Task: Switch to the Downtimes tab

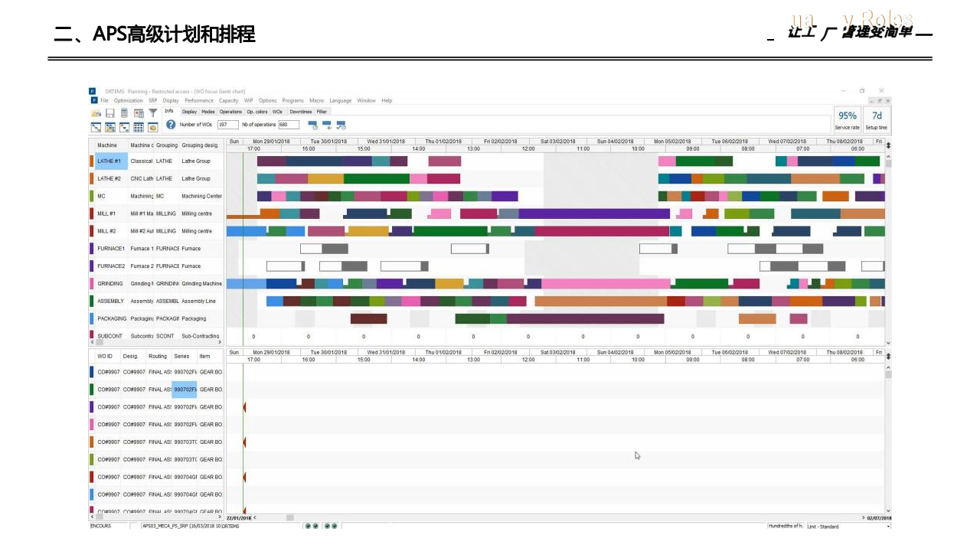Action: tap(300, 112)
